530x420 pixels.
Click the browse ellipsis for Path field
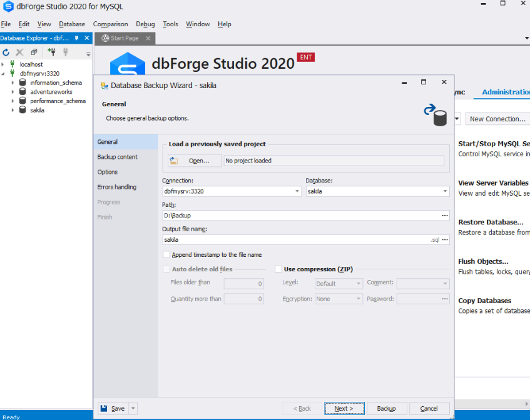click(445, 216)
